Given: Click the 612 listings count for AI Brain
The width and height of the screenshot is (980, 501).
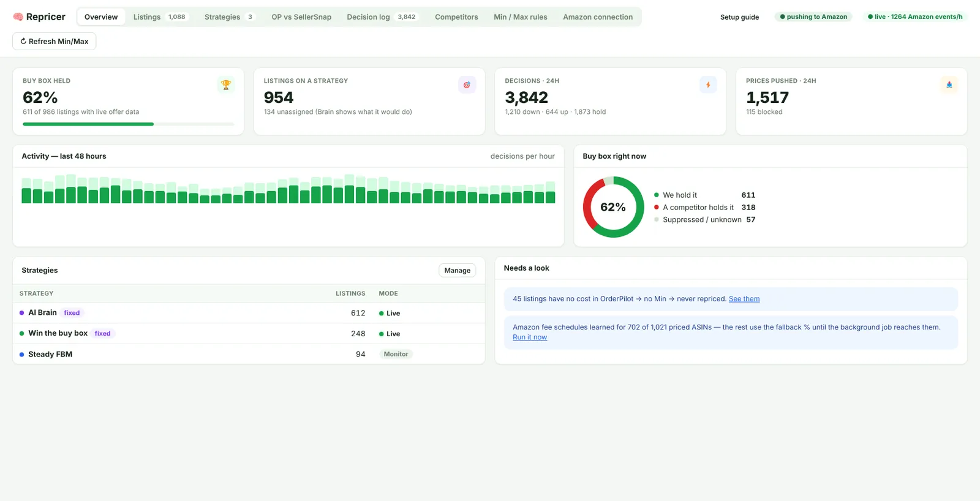Looking at the screenshot, I should coord(358,313).
